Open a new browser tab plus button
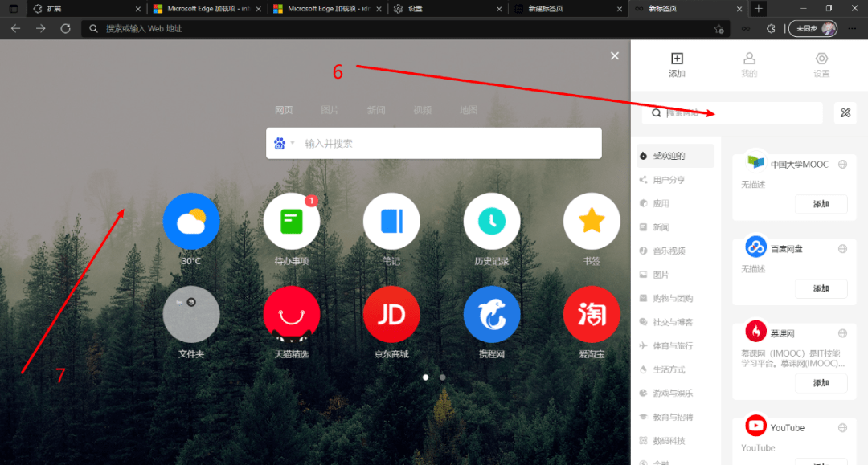The width and height of the screenshot is (868, 465). 759,9
